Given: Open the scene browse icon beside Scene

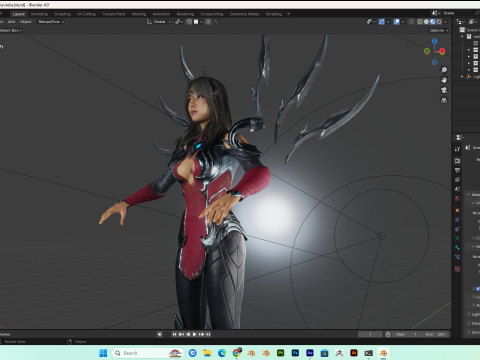Looking at the screenshot, I should pyautogui.click(x=435, y=13).
